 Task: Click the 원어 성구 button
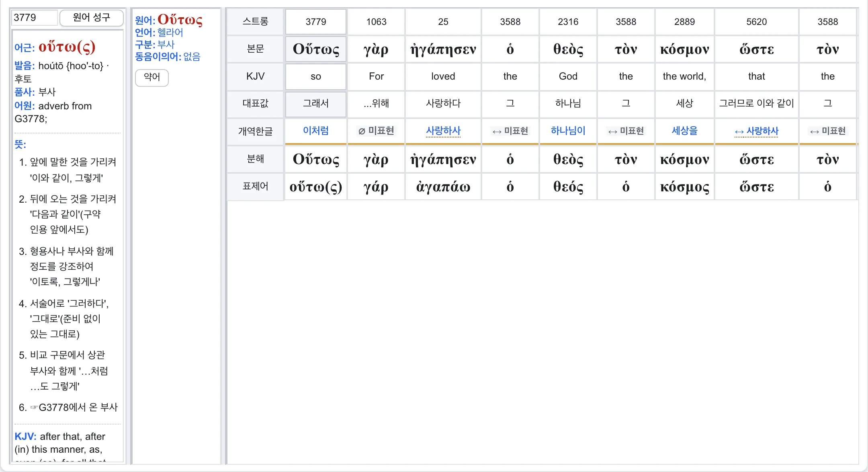(92, 18)
